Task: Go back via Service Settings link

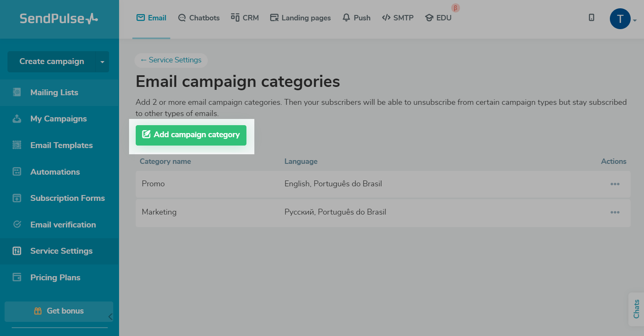Action: (x=171, y=60)
